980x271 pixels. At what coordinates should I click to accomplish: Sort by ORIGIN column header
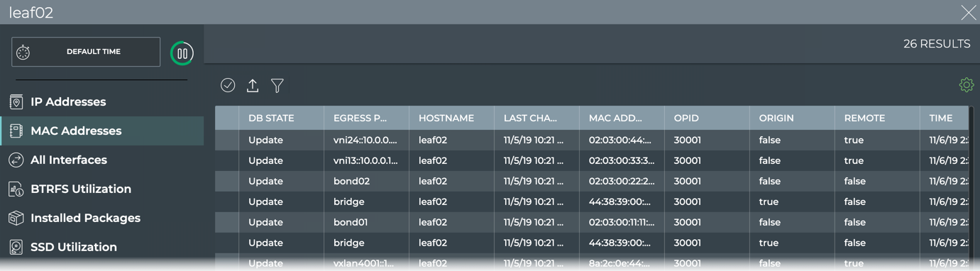(776, 118)
